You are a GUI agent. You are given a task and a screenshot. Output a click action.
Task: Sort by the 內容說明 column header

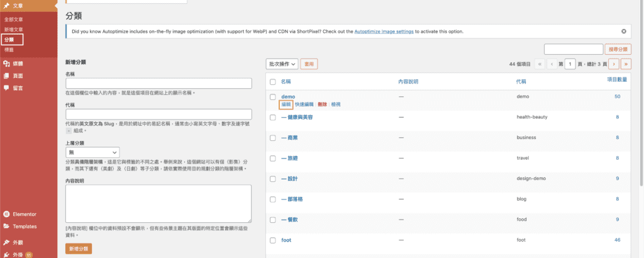(408, 82)
